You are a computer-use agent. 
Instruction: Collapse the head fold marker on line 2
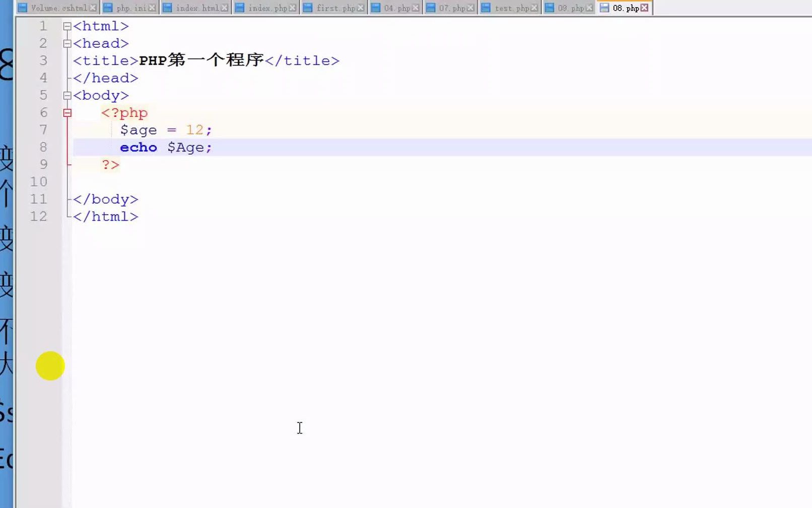pos(67,44)
